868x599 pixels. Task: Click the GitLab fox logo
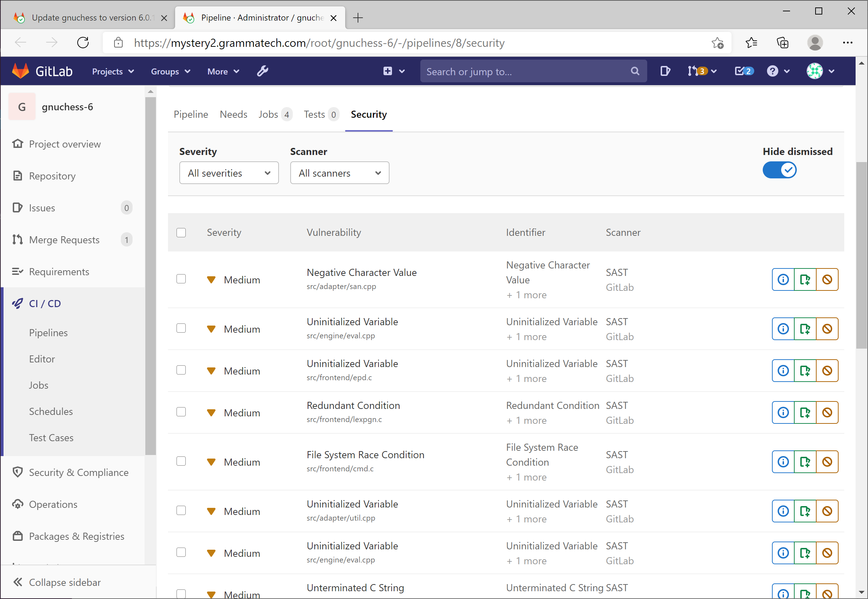point(21,71)
